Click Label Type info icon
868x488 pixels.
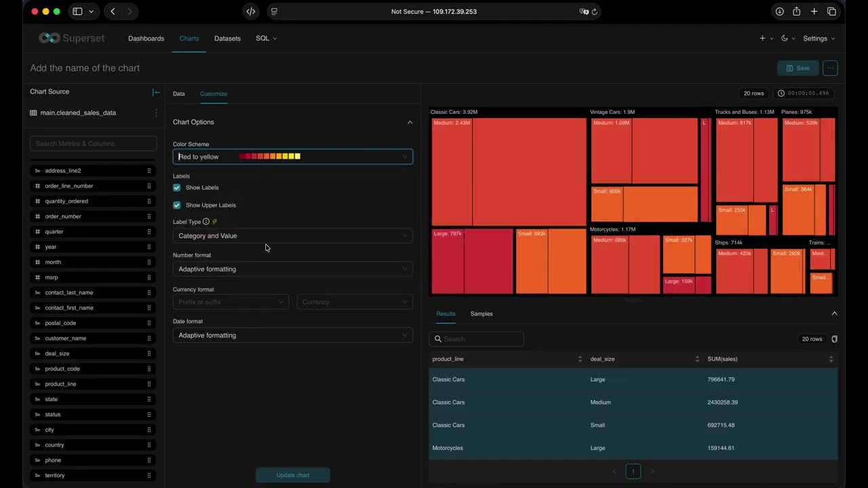coord(206,222)
